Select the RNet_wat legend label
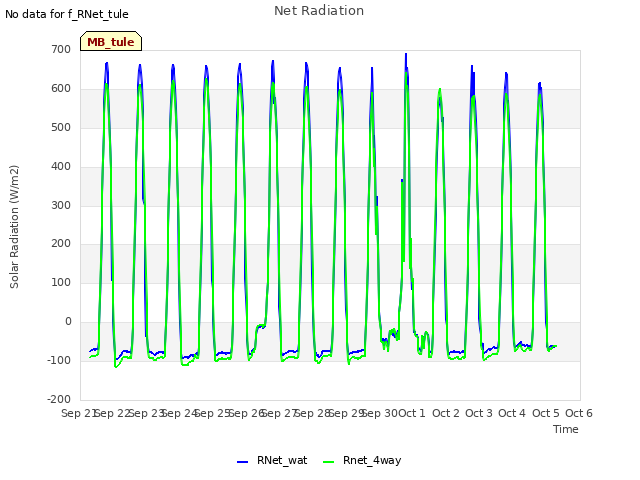The width and height of the screenshot is (640, 480). pos(282,460)
